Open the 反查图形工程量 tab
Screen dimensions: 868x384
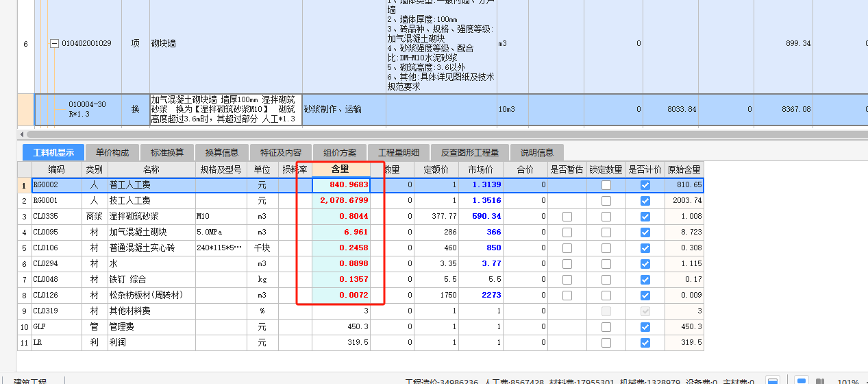tap(470, 152)
